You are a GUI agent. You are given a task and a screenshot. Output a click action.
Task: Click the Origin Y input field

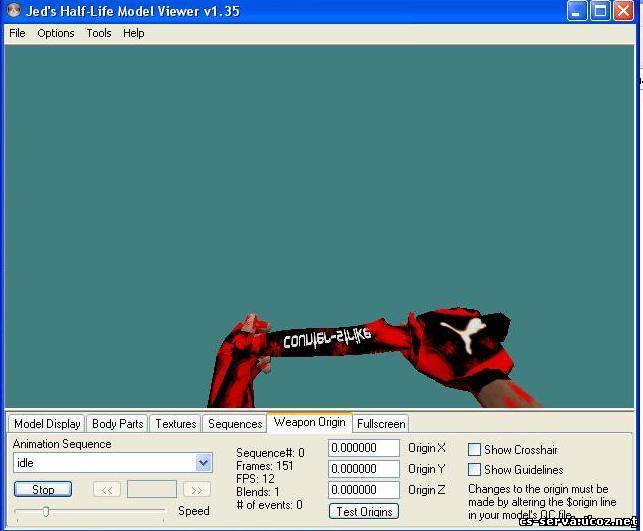pos(364,469)
